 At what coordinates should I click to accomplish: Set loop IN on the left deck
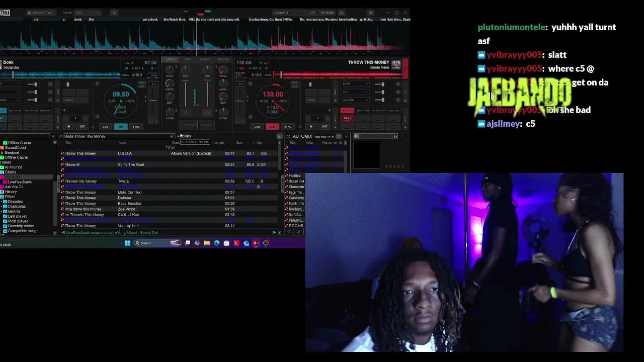click(69, 127)
